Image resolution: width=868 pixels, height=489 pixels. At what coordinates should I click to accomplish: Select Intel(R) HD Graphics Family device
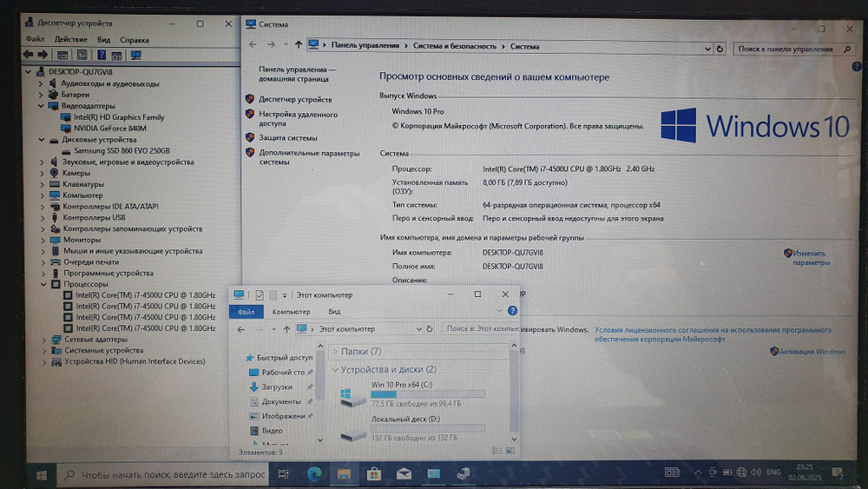(119, 117)
